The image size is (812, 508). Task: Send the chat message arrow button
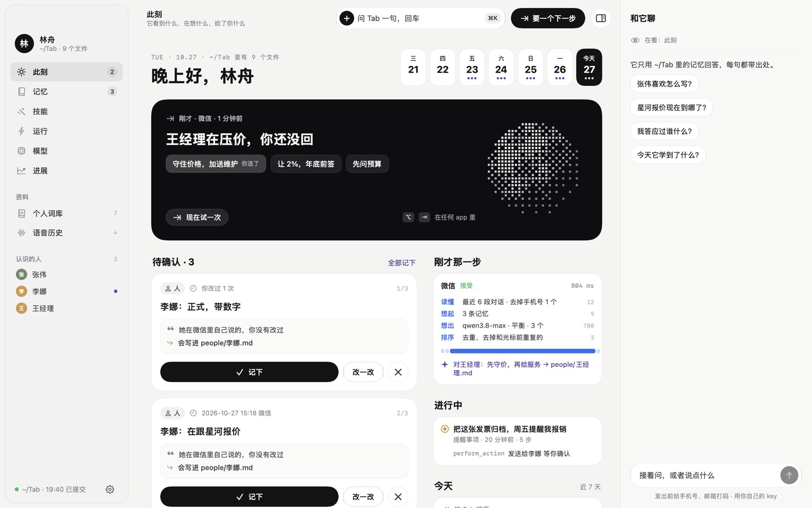789,475
